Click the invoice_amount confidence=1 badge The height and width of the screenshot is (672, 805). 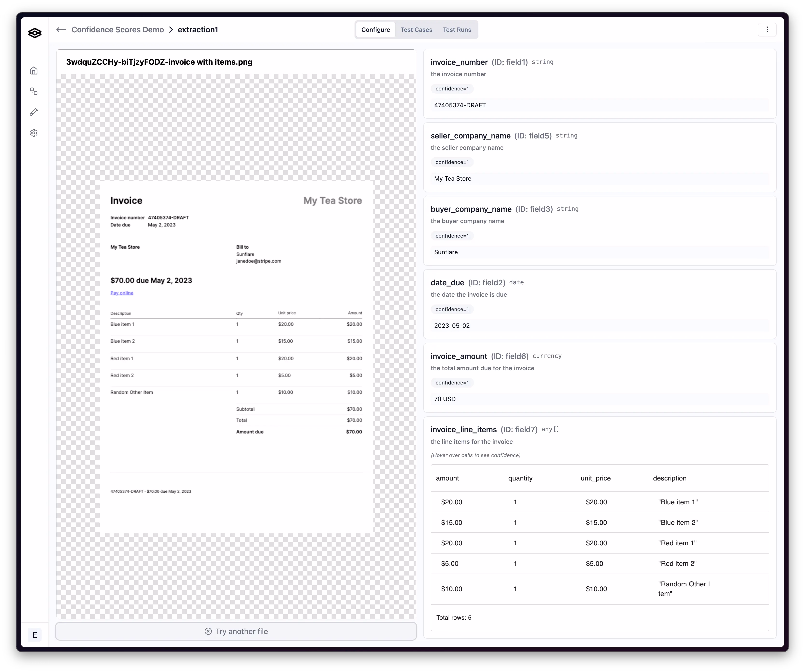[x=452, y=383]
